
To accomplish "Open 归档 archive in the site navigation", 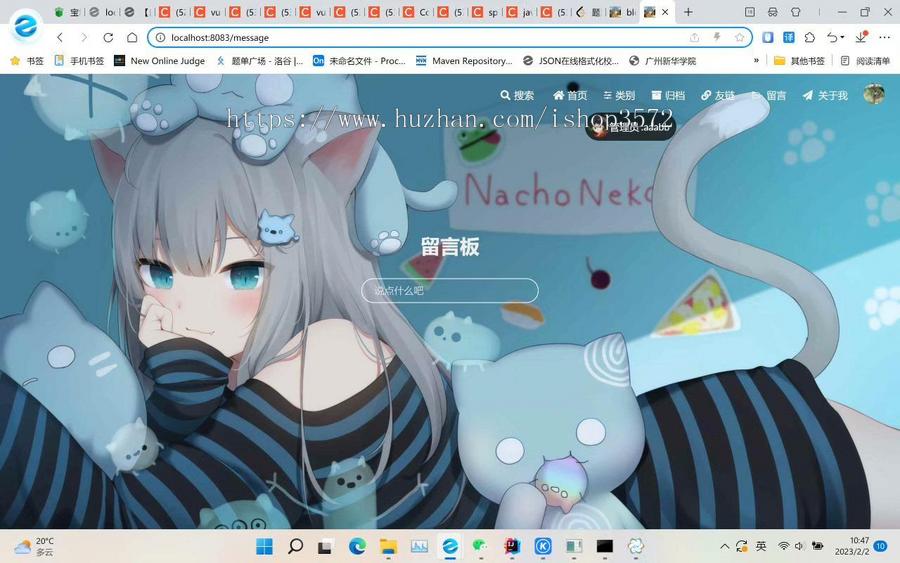I will click(x=668, y=95).
